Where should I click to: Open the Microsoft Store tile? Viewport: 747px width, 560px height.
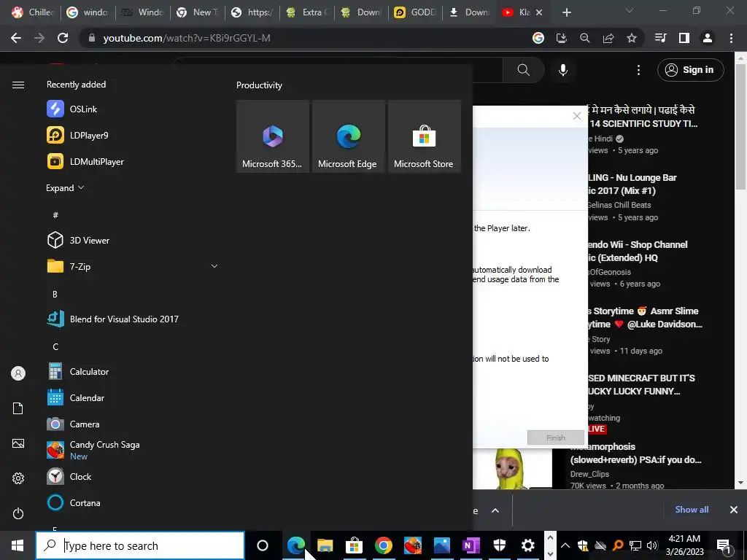click(424, 136)
